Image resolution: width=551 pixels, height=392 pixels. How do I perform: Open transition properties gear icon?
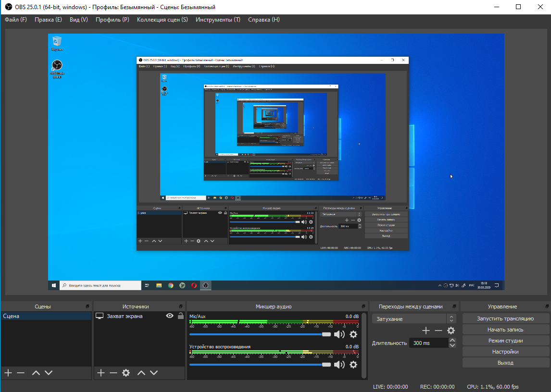[x=451, y=331]
